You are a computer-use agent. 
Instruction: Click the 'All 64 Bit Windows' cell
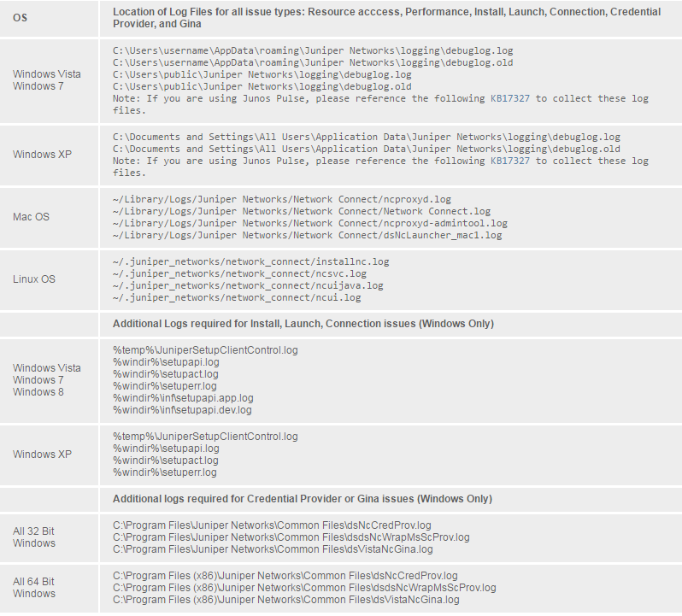50,588
